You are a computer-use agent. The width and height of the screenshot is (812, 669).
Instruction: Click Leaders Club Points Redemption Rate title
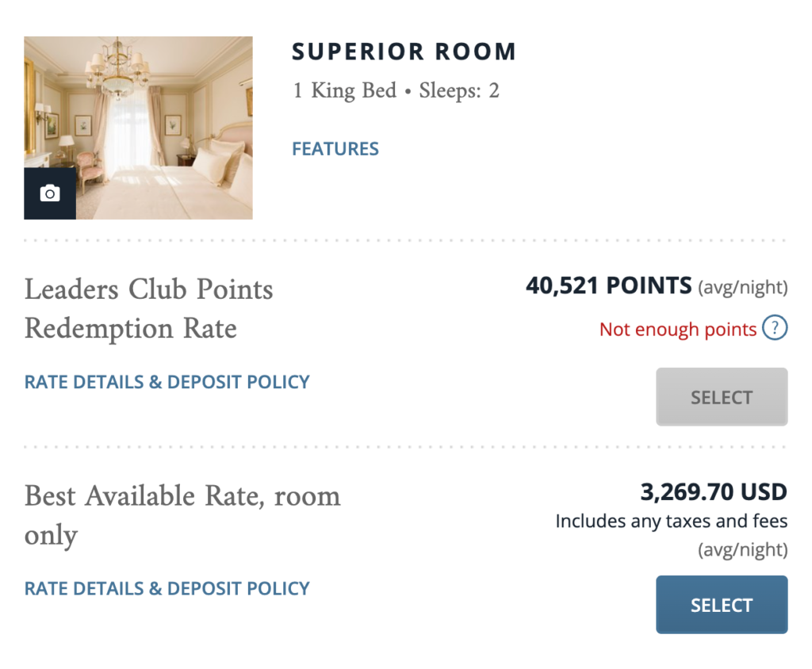pos(148,308)
